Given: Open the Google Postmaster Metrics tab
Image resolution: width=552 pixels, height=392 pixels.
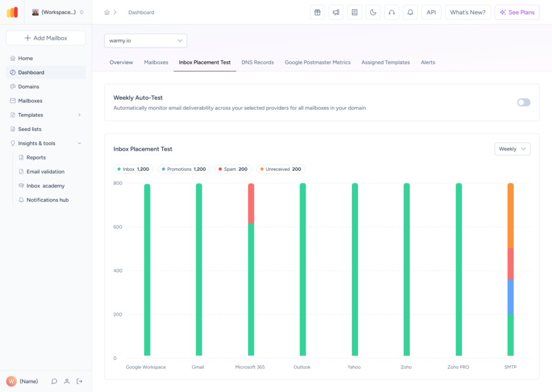Looking at the screenshot, I should pos(318,62).
